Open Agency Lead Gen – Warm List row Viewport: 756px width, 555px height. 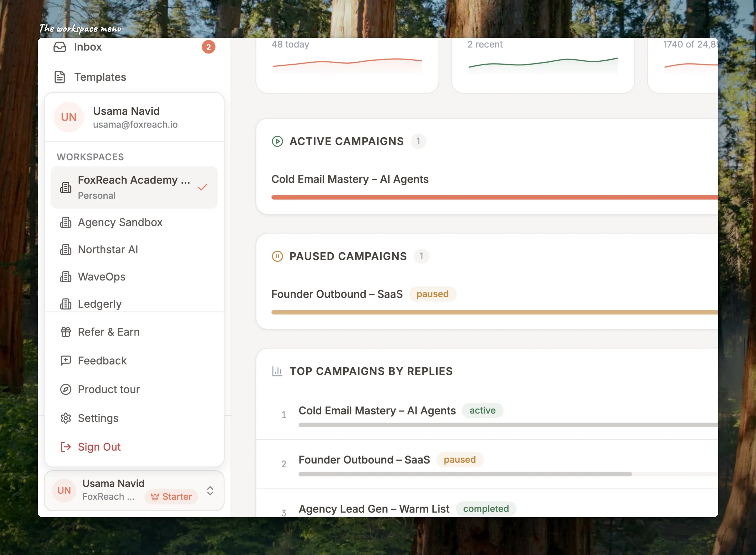487,504
